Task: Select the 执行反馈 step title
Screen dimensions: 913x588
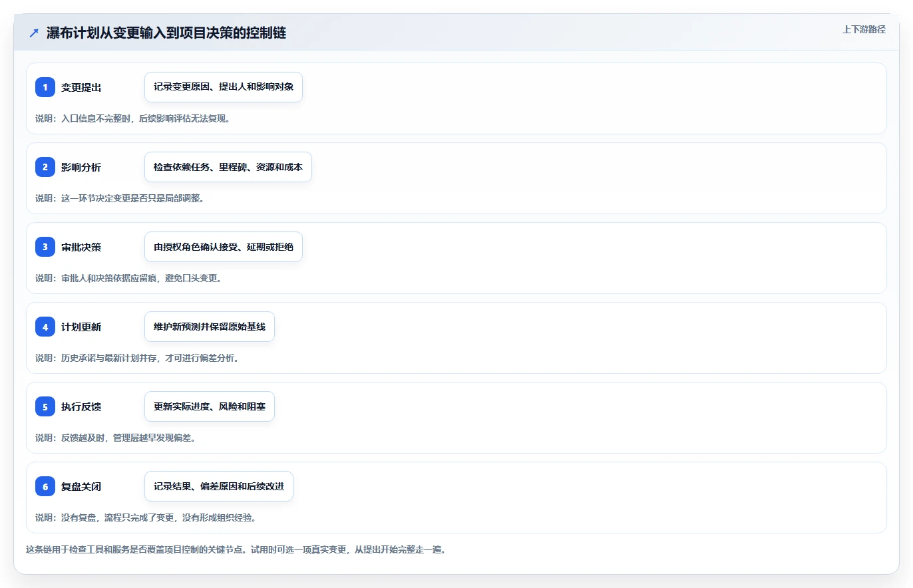Action: pyautogui.click(x=81, y=406)
